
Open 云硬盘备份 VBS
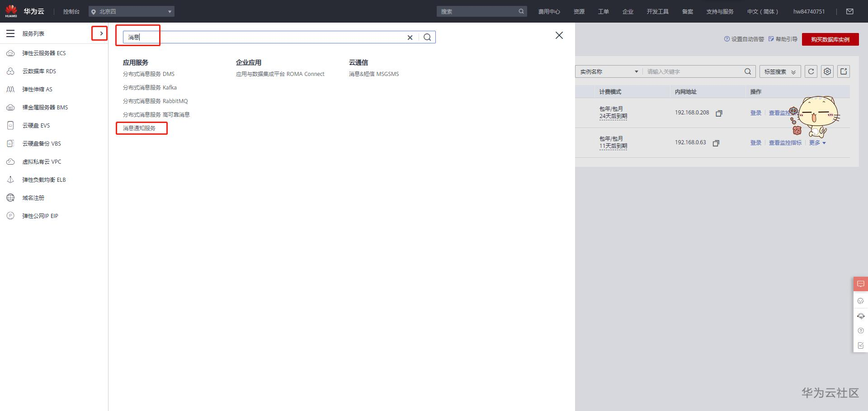pyautogui.click(x=42, y=144)
